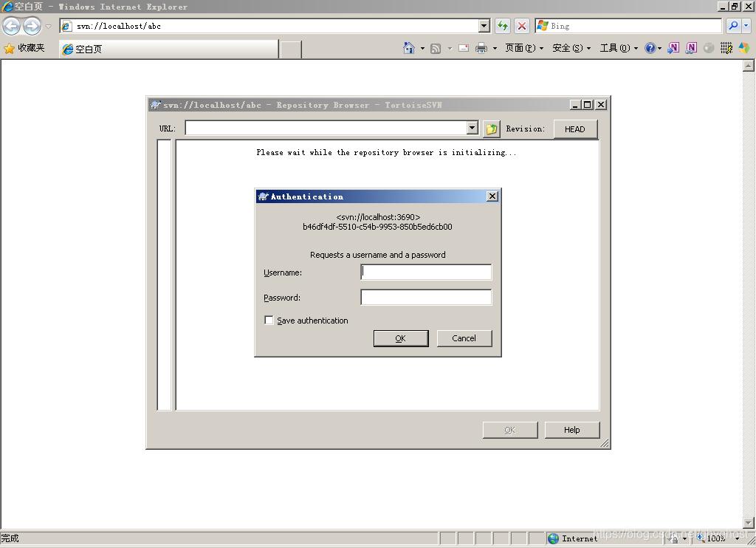Click the svn://localhost/abc address bar

(270, 26)
